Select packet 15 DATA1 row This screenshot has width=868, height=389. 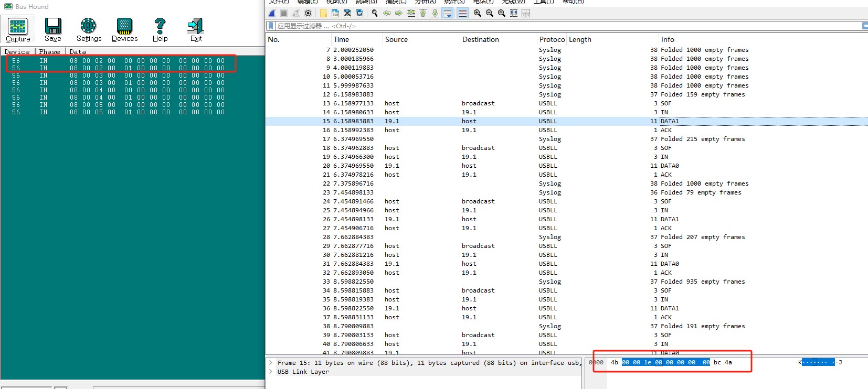pyautogui.click(x=567, y=121)
